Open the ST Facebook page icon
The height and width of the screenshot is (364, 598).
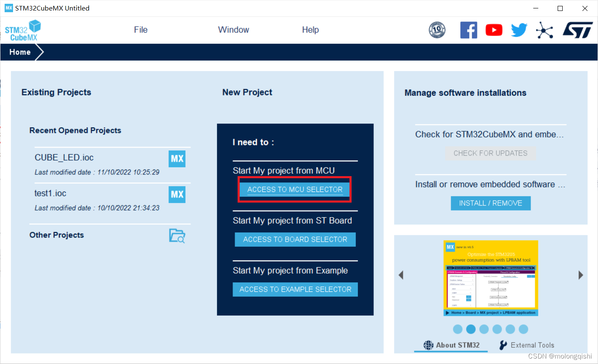(x=468, y=30)
